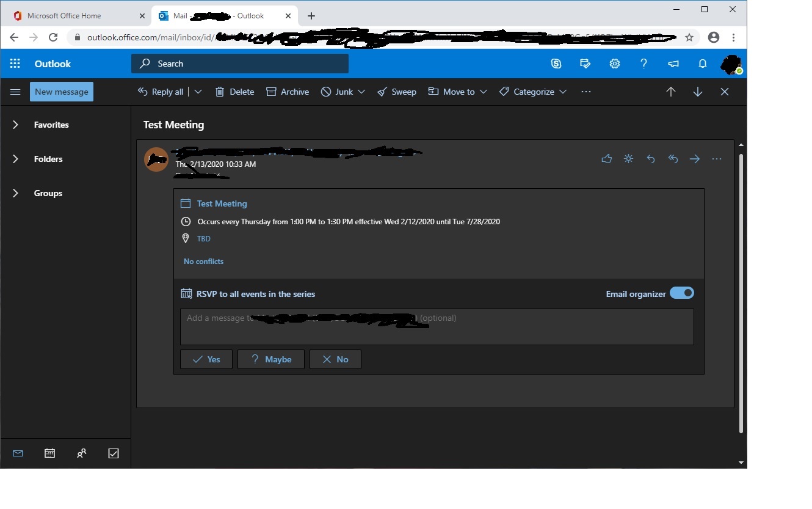Open the notifications bell
Screen dimensions: 812x509
(703, 64)
